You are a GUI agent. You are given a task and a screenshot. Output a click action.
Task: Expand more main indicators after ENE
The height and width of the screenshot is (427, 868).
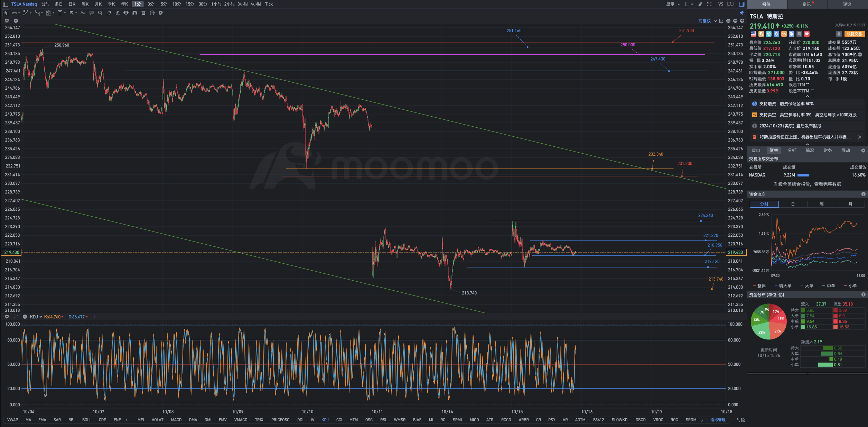(127, 420)
